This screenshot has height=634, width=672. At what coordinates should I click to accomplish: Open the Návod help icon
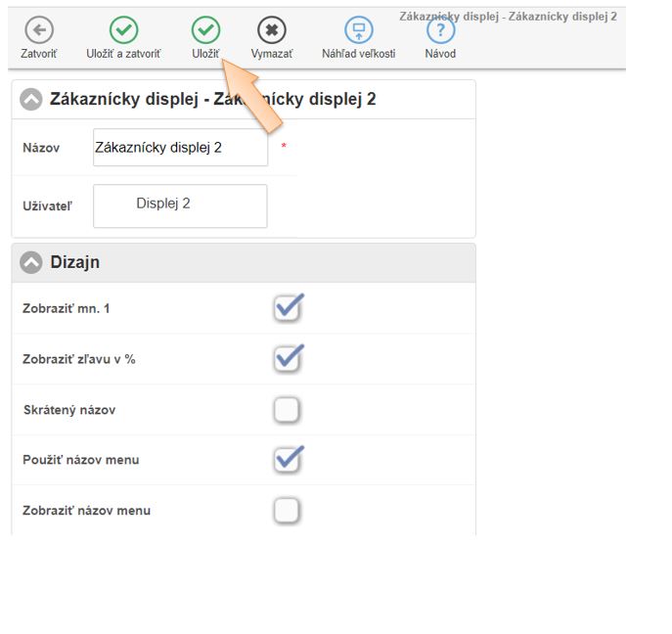(440, 29)
